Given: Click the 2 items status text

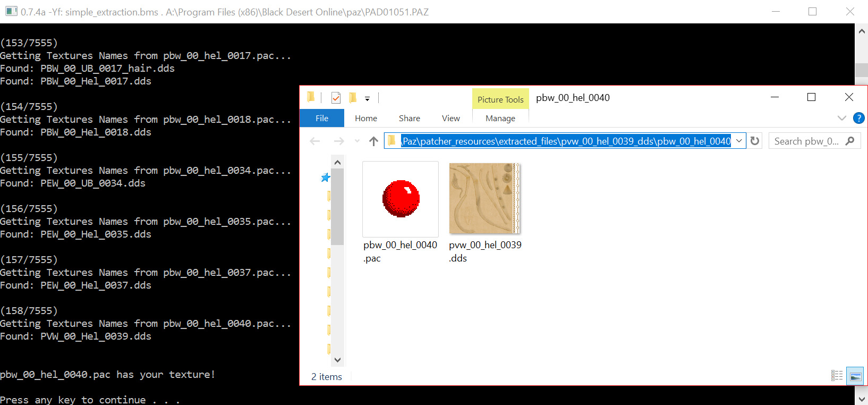Looking at the screenshot, I should [x=326, y=377].
